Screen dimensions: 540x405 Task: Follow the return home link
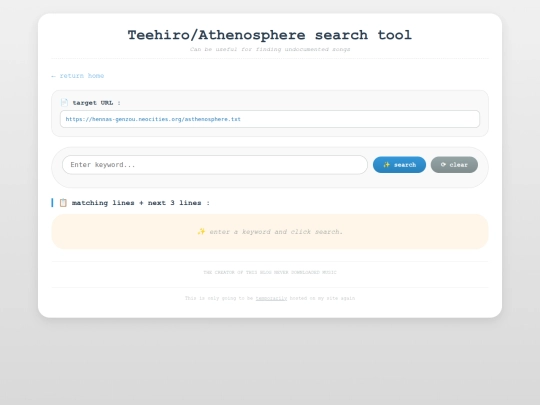(x=77, y=76)
